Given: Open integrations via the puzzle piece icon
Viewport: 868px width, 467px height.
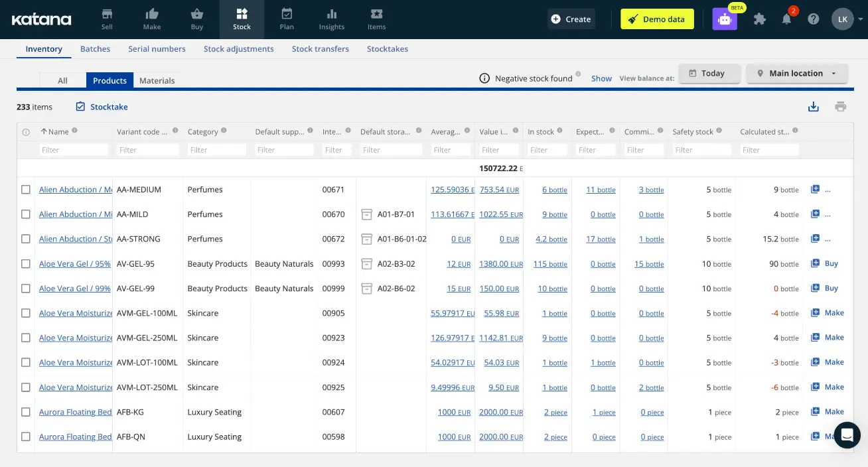Looking at the screenshot, I should pyautogui.click(x=759, y=19).
